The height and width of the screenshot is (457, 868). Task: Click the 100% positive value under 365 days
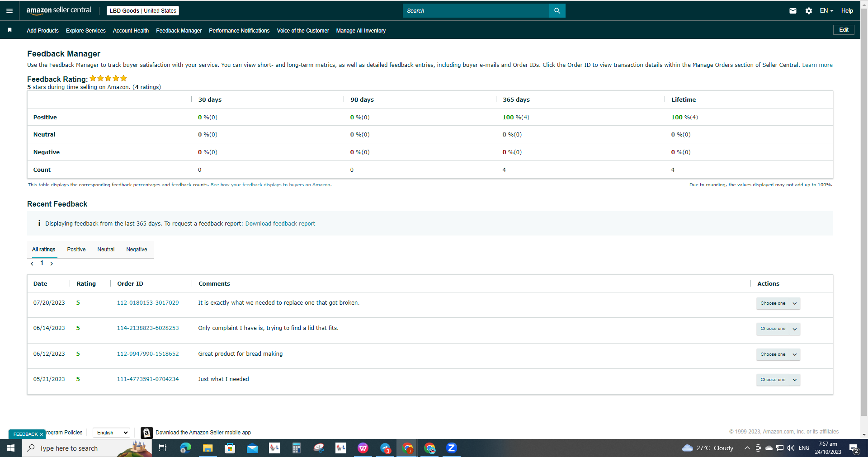click(x=516, y=117)
